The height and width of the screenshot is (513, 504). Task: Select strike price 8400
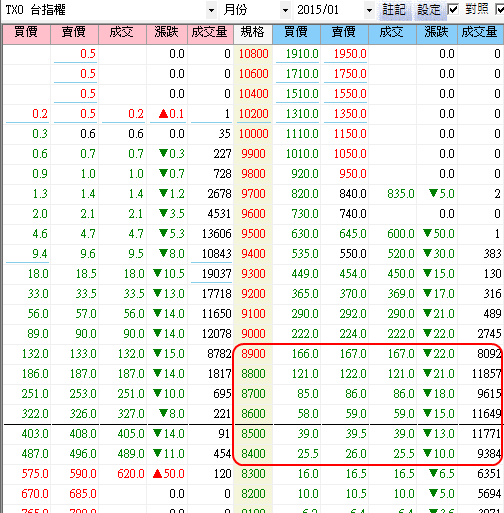pyautogui.click(x=253, y=454)
